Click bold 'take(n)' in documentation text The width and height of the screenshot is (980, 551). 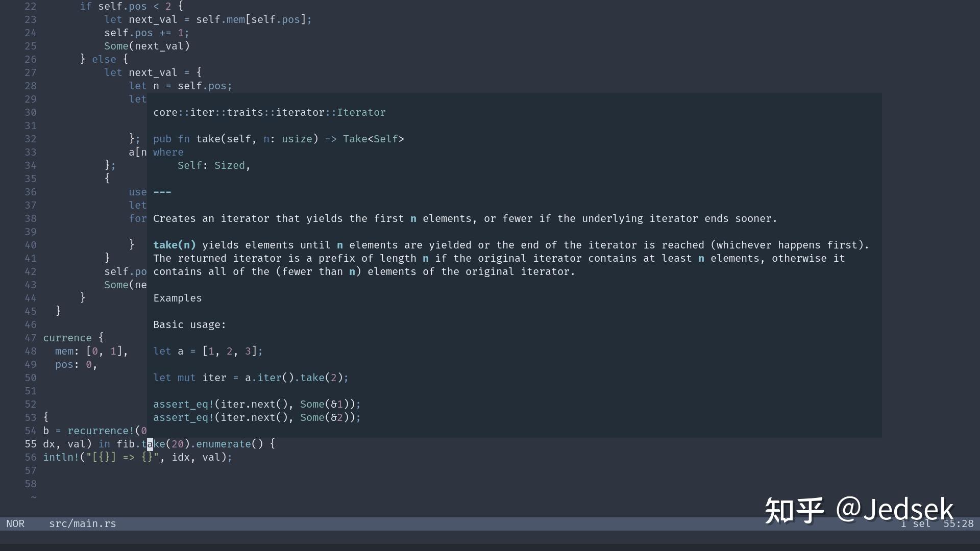coord(175,245)
